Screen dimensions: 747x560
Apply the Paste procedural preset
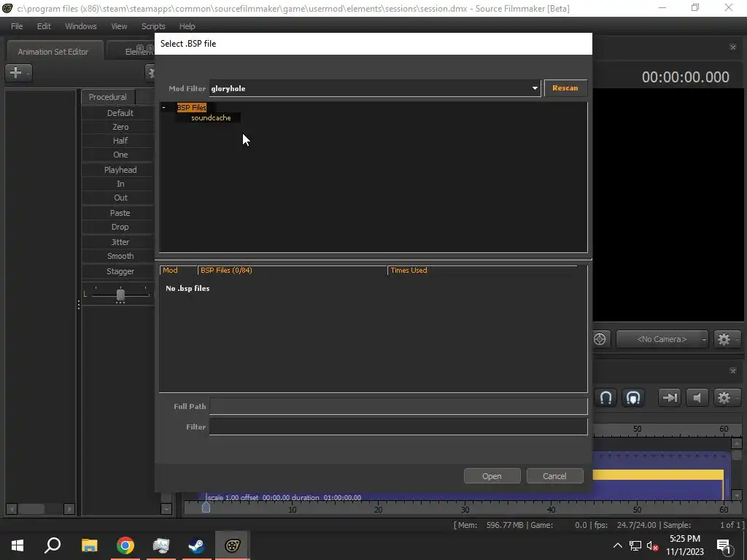coord(120,212)
